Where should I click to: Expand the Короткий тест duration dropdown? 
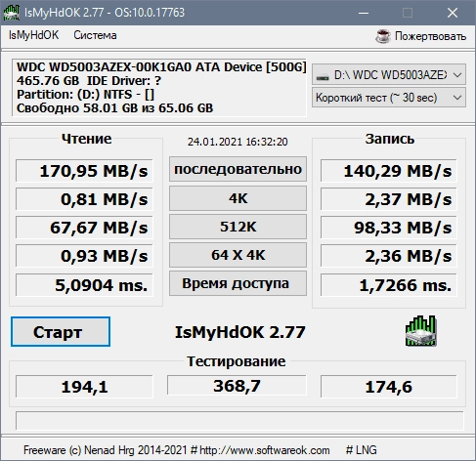point(389,98)
